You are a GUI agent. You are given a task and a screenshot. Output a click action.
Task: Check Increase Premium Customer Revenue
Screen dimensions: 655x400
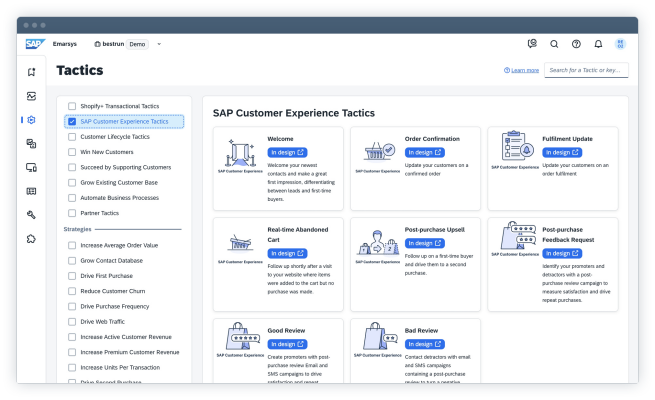point(72,352)
